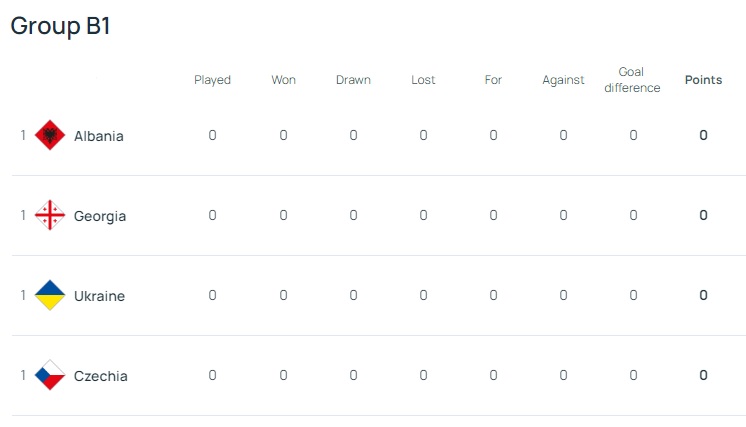Click the Czechia flag icon
Image resolution: width=746 pixels, height=427 pixels.
point(50,375)
